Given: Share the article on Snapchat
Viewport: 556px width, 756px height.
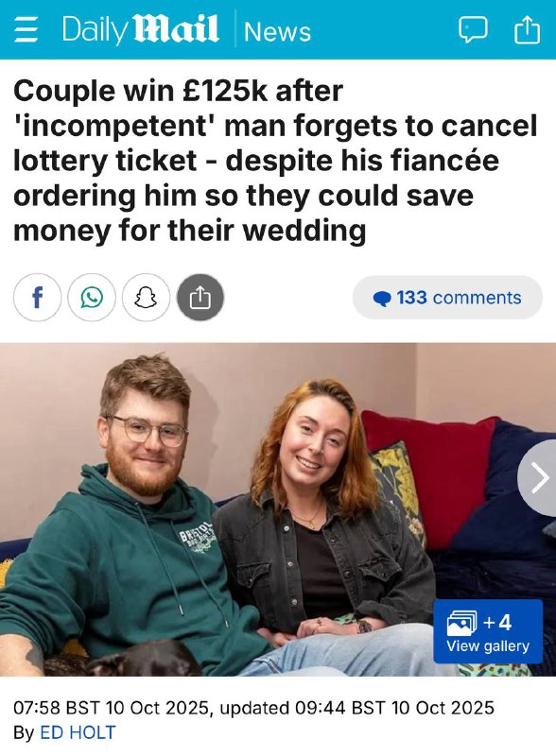Looking at the screenshot, I should [x=147, y=298].
